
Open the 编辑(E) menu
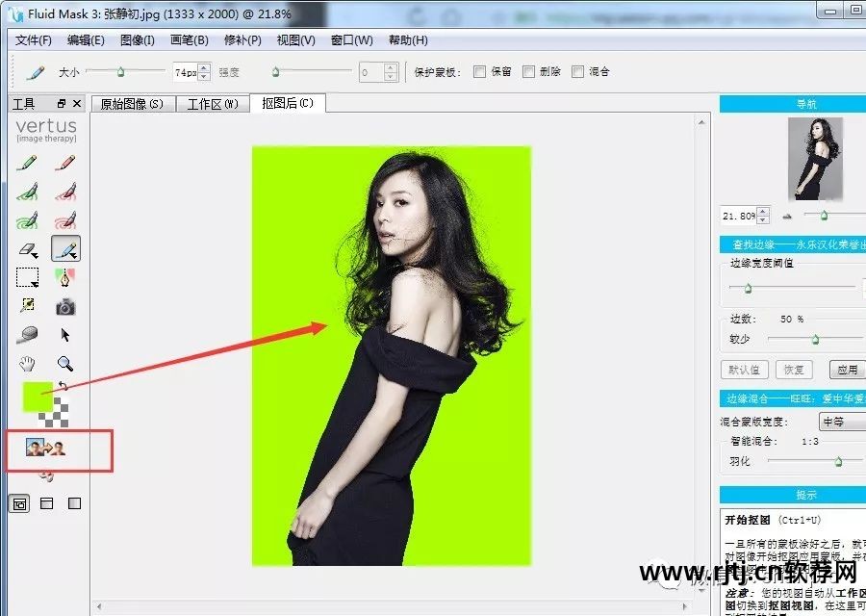pyautogui.click(x=86, y=40)
